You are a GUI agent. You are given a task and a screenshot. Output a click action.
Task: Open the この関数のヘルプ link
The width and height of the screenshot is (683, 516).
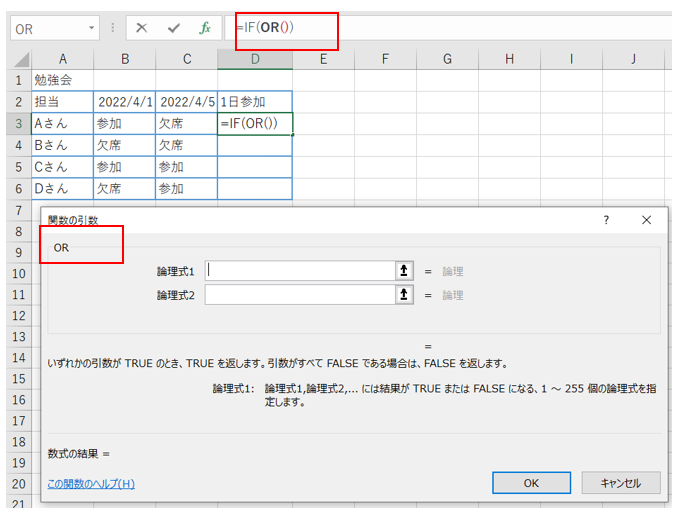point(91,484)
